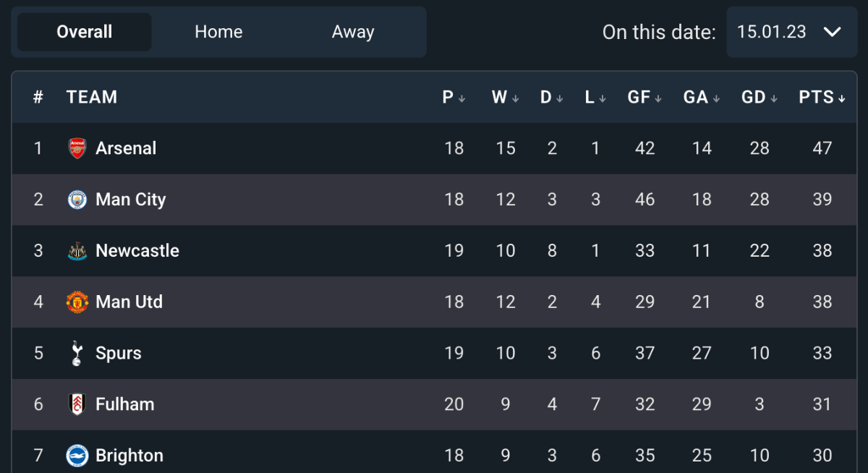Click the Brighton club crest icon
Screen dimensions: 868x473
pyautogui.click(x=77, y=456)
